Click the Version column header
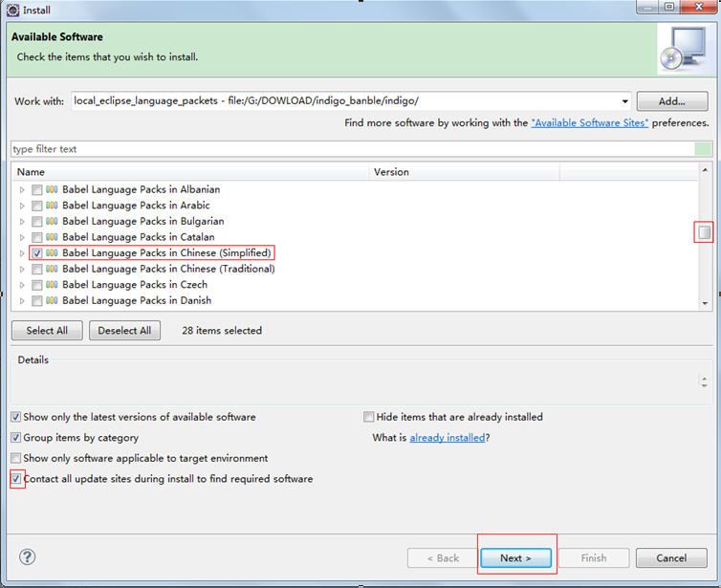 pos(465,172)
